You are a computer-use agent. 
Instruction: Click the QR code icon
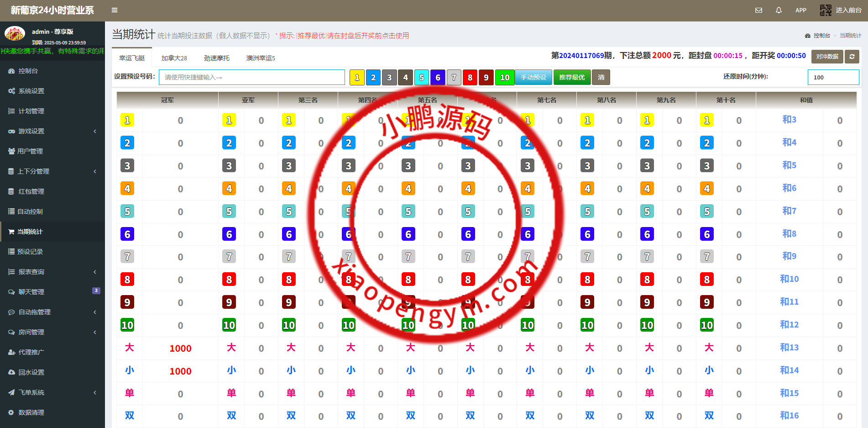pyautogui.click(x=826, y=10)
